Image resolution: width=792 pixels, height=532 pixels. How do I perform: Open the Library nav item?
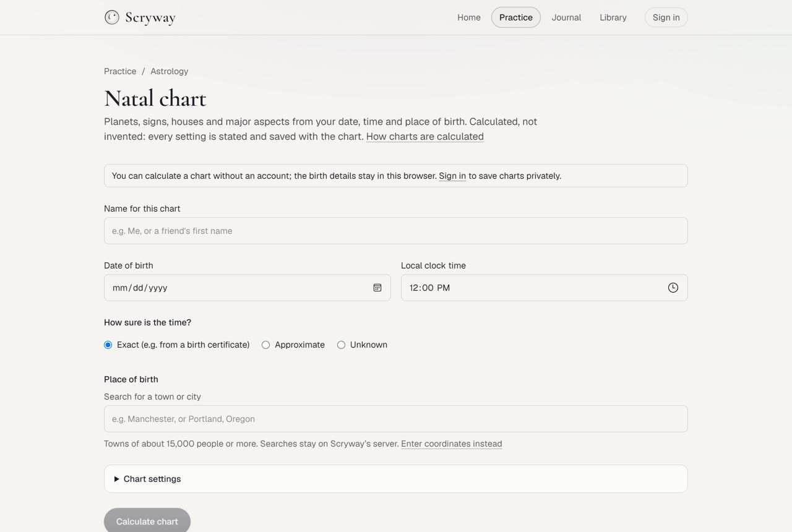pos(613,17)
